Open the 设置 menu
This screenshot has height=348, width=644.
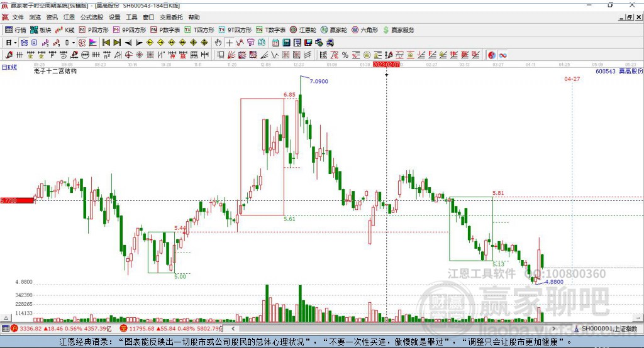[x=114, y=17]
